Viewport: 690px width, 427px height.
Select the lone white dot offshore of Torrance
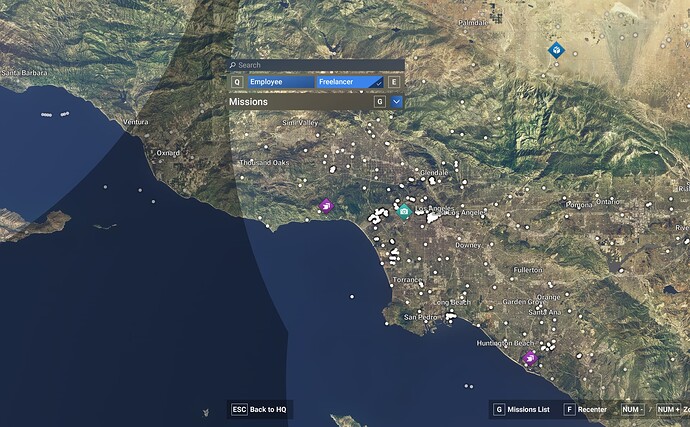pyautogui.click(x=352, y=297)
